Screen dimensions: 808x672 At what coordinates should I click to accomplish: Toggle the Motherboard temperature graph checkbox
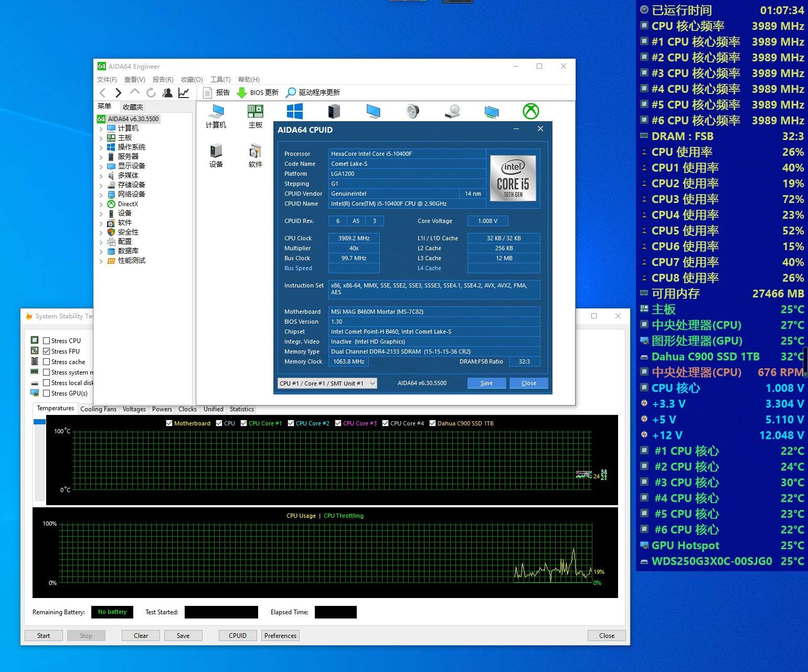click(169, 423)
